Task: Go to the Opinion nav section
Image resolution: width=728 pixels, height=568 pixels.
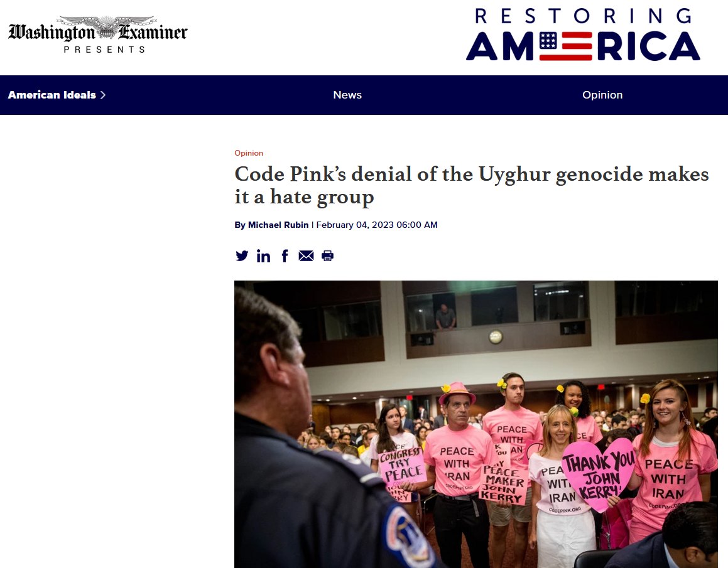Action: point(602,95)
